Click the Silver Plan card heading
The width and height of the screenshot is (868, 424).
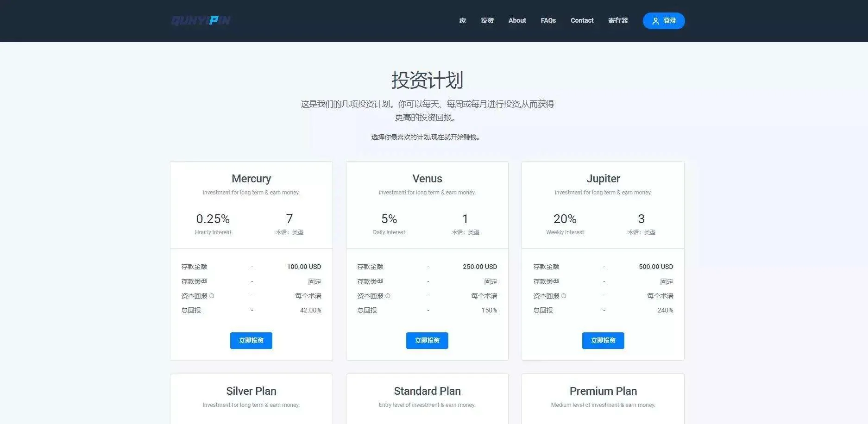coord(251,391)
